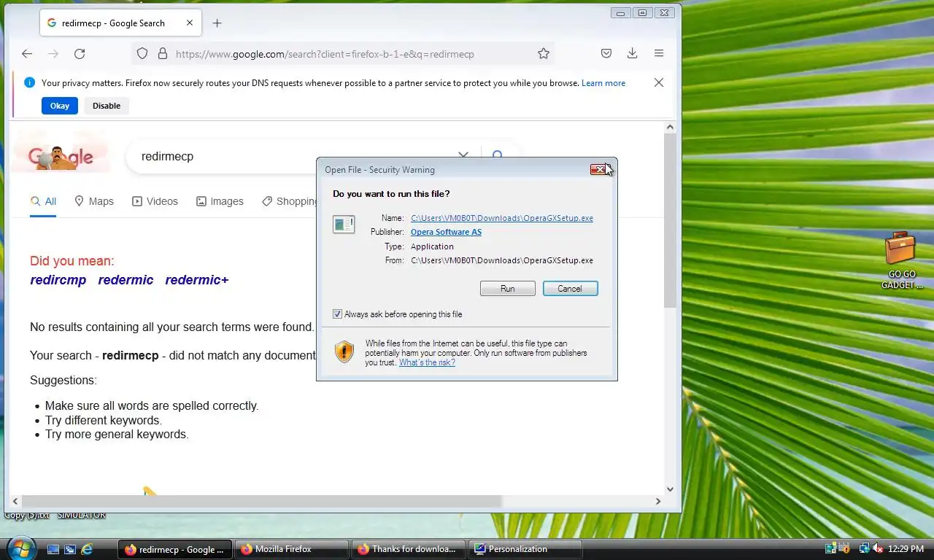Open a new tab with plus
The width and height of the screenshot is (934, 560).
217,23
